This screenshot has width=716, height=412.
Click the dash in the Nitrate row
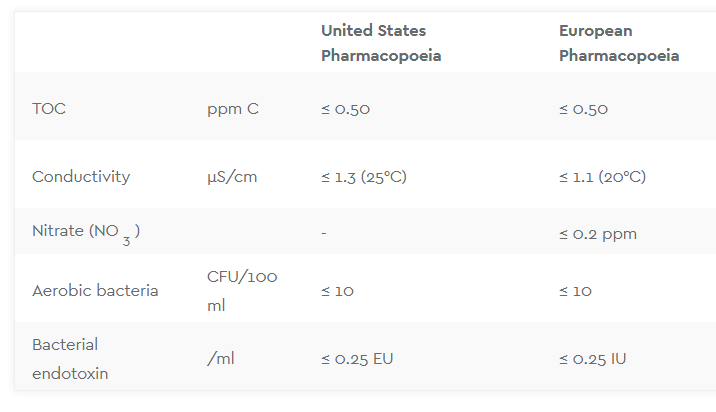(324, 233)
